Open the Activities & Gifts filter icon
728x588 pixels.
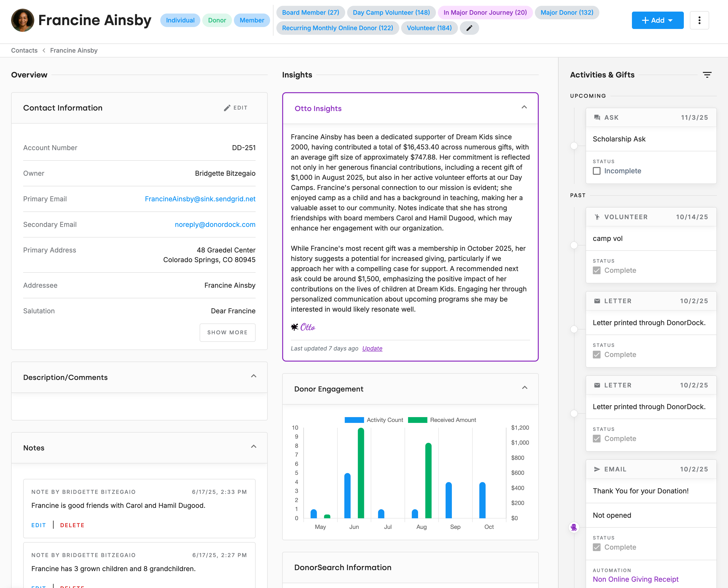707,75
